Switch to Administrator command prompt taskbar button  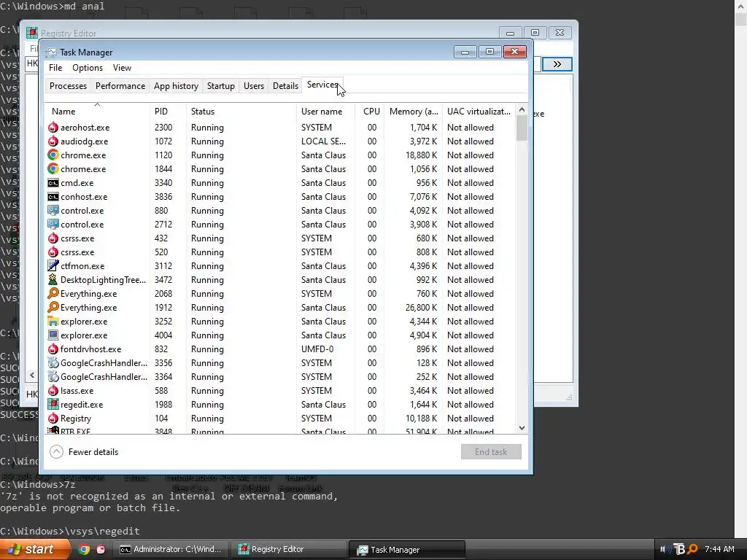pos(171,550)
